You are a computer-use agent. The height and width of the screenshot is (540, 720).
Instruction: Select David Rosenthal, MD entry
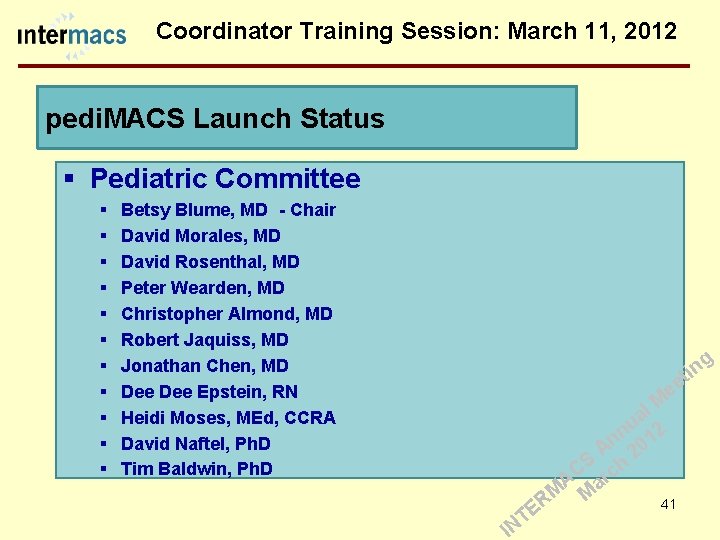coord(210,262)
